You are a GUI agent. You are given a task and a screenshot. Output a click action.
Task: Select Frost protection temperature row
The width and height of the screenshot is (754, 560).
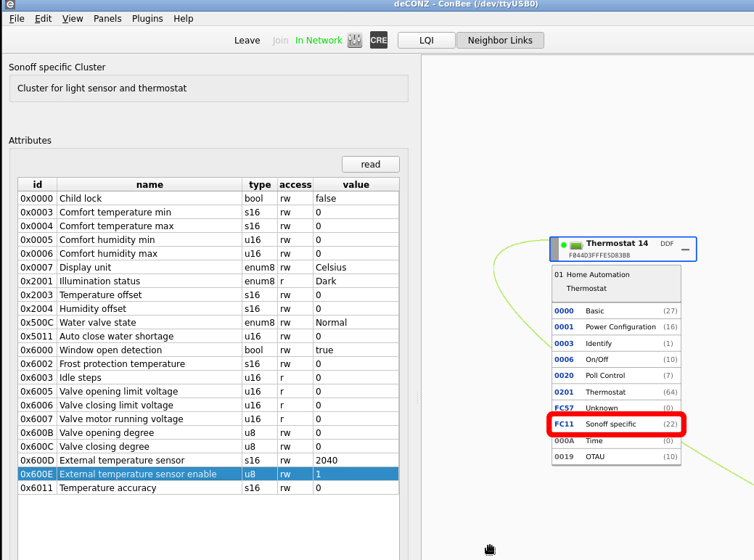208,364
